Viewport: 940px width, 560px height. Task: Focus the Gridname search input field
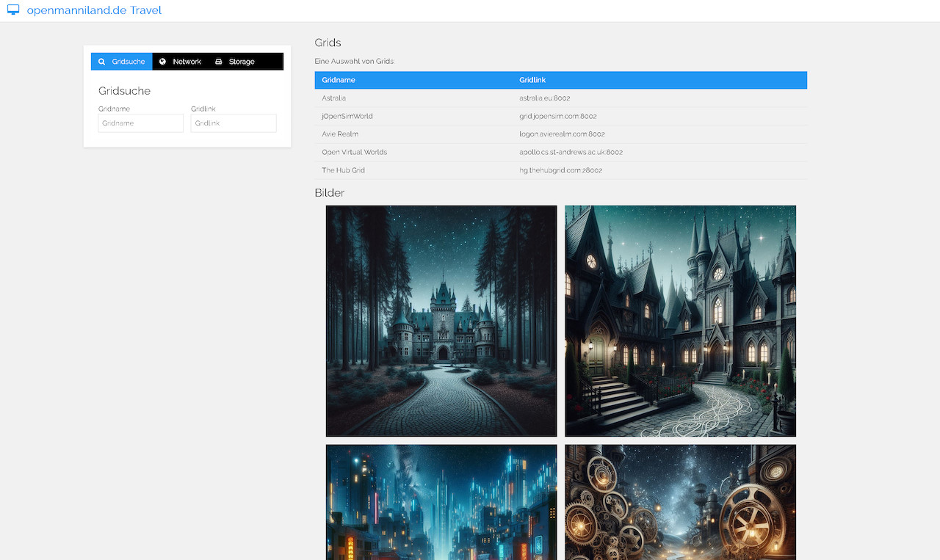(x=140, y=123)
